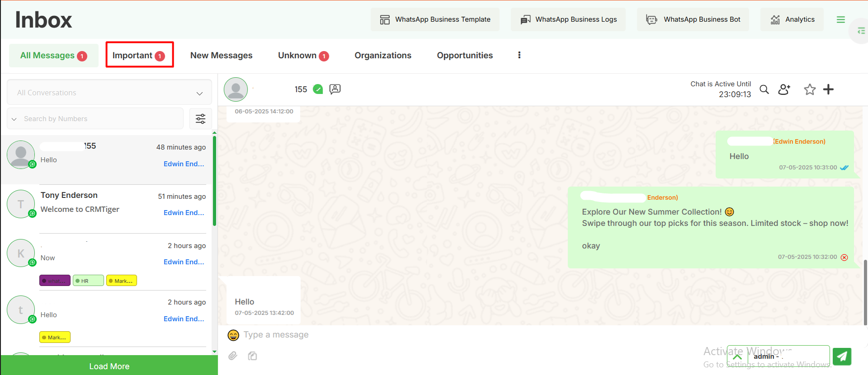Image resolution: width=868 pixels, height=375 pixels.
Task: Click the light green HR tag
Action: pos(88,281)
